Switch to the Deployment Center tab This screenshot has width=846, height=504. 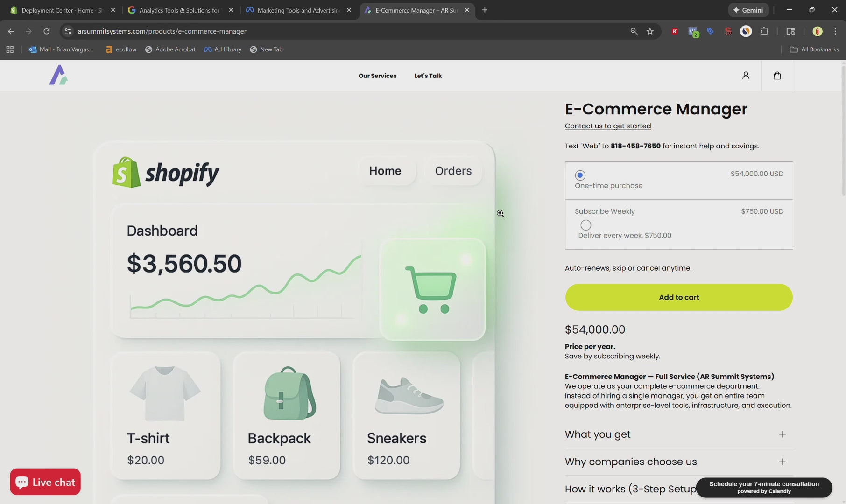63,10
